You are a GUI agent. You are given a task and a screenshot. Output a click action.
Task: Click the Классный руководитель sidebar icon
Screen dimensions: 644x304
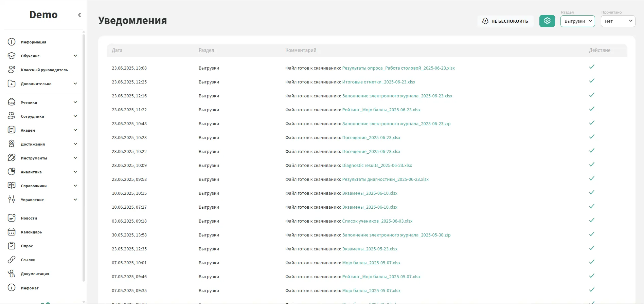coord(12,70)
